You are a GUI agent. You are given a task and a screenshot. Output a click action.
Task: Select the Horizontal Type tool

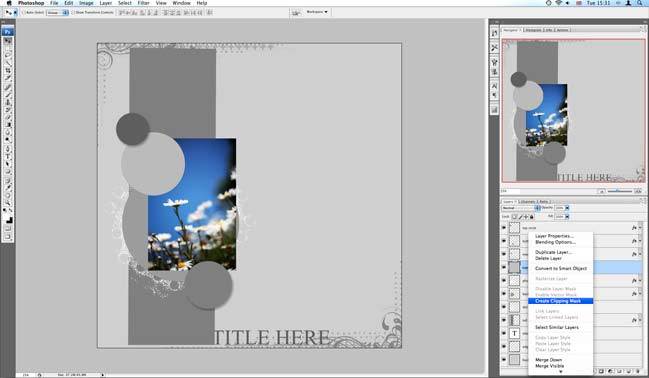click(x=8, y=156)
